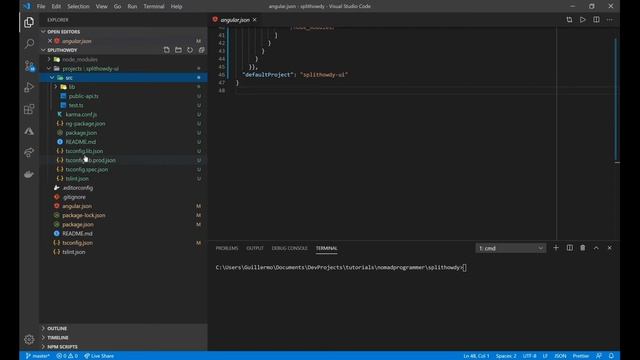
Task: Click the feedback icon in status bar
Action: [x=599, y=356]
